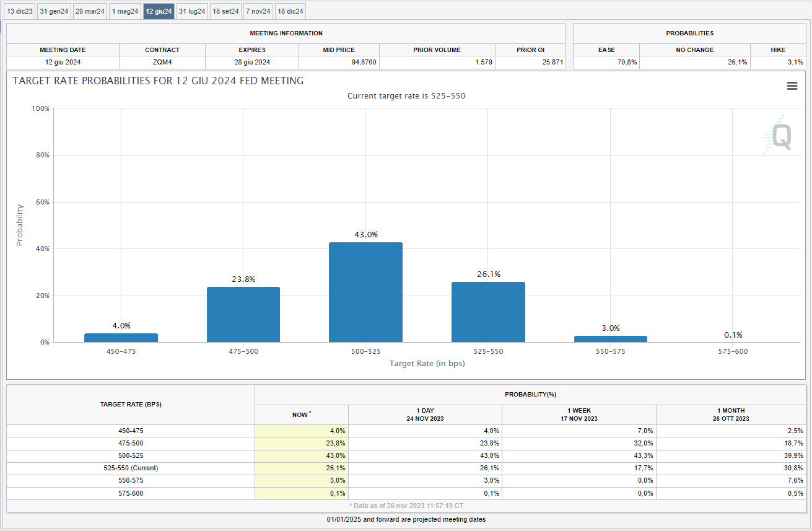812x531 pixels.
Task: Click the small 450-475 chart bar
Action: 121,338
